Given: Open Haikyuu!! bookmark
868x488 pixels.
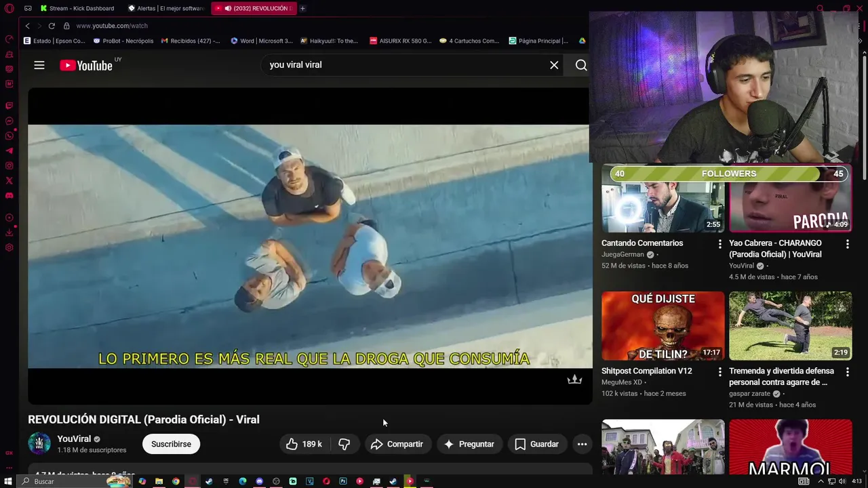Looking at the screenshot, I should coord(329,41).
